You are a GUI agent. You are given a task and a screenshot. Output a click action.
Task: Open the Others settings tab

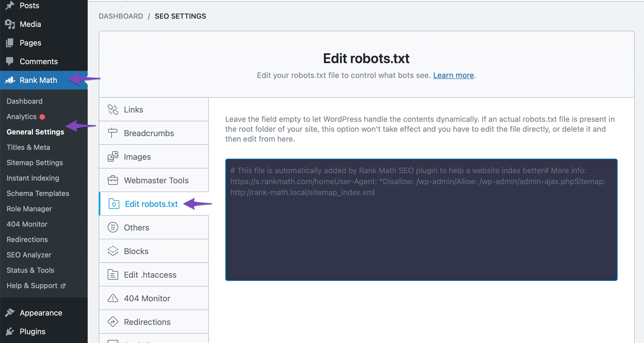pyautogui.click(x=154, y=227)
